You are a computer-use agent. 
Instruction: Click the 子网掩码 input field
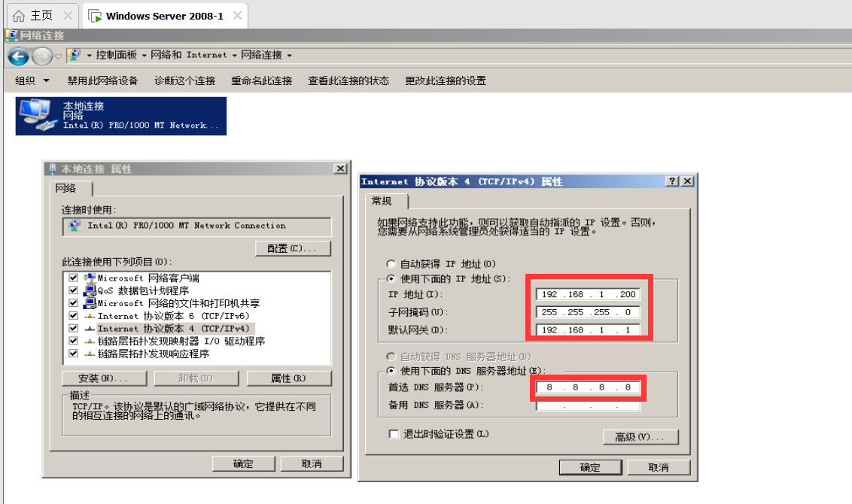pyautogui.click(x=588, y=312)
